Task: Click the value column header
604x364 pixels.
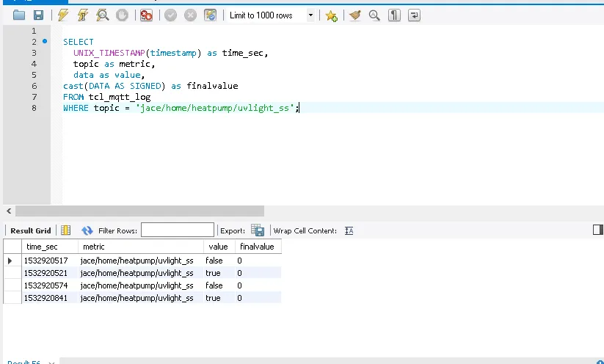Action: [x=219, y=247]
